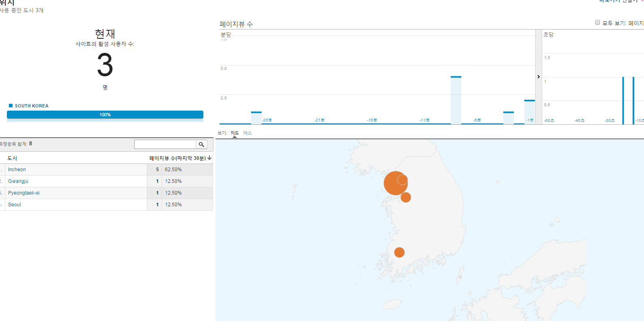Click the tallest bar in the per-minute chart
644x327 pixels.
456,100
